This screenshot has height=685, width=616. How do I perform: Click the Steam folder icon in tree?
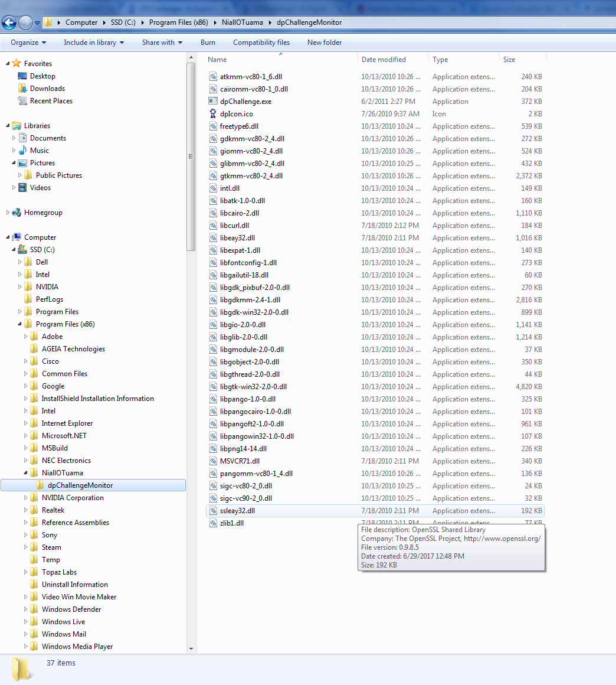[34, 547]
